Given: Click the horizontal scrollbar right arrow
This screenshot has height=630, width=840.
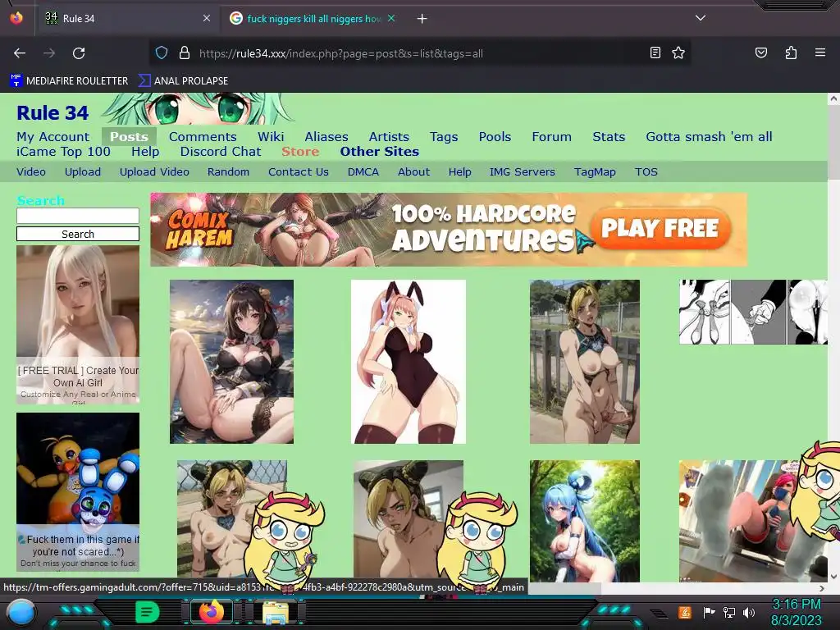Looking at the screenshot, I should pyautogui.click(x=822, y=588).
